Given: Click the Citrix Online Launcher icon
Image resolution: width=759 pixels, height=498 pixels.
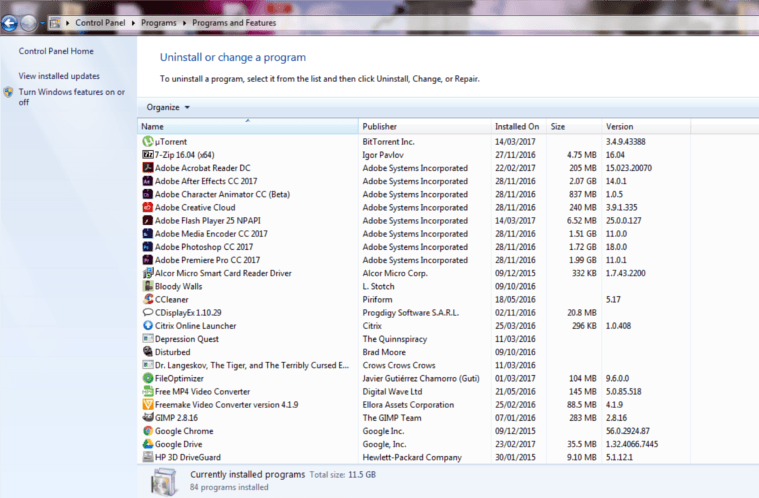Looking at the screenshot, I should click(148, 325).
